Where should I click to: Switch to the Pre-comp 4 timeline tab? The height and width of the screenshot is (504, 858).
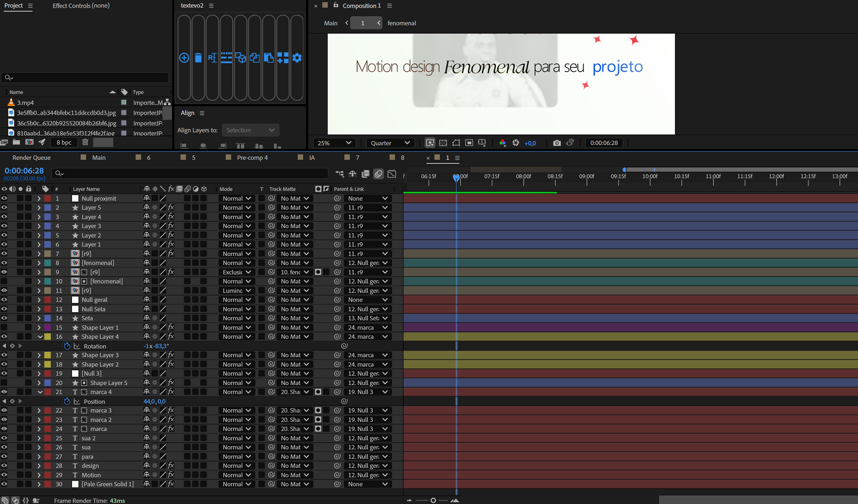click(x=252, y=158)
